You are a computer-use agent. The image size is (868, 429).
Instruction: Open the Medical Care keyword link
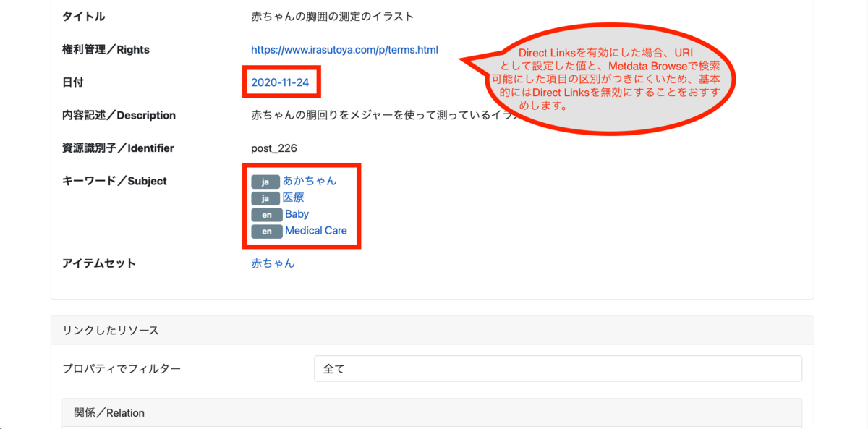[316, 231]
